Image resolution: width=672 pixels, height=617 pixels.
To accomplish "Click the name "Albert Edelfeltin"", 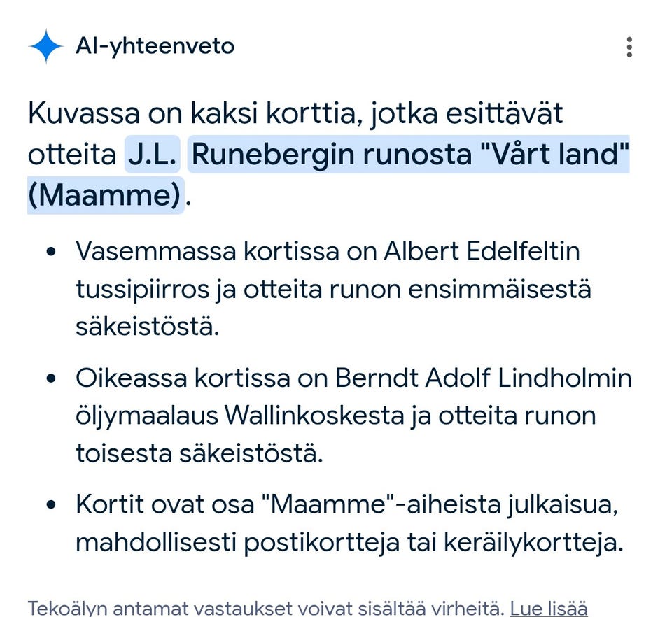I will click(x=482, y=251).
